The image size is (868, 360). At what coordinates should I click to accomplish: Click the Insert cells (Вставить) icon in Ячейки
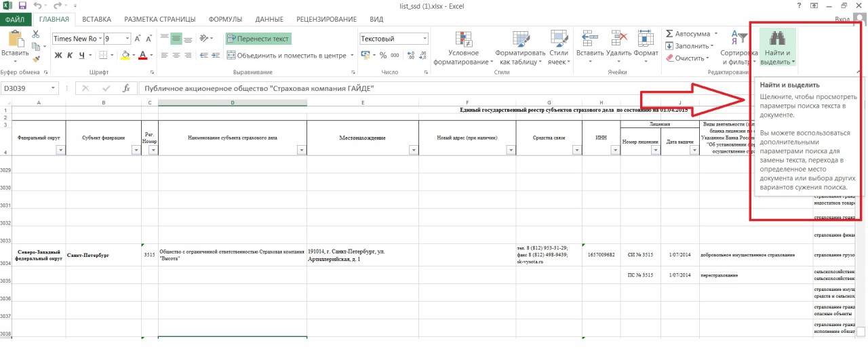[589, 38]
